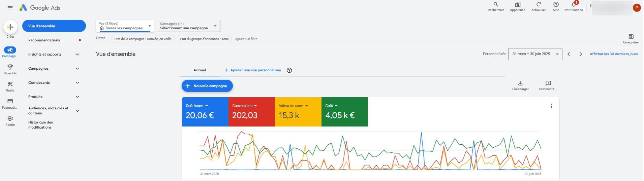Click the Rechercher magnifier icon

click(496, 4)
